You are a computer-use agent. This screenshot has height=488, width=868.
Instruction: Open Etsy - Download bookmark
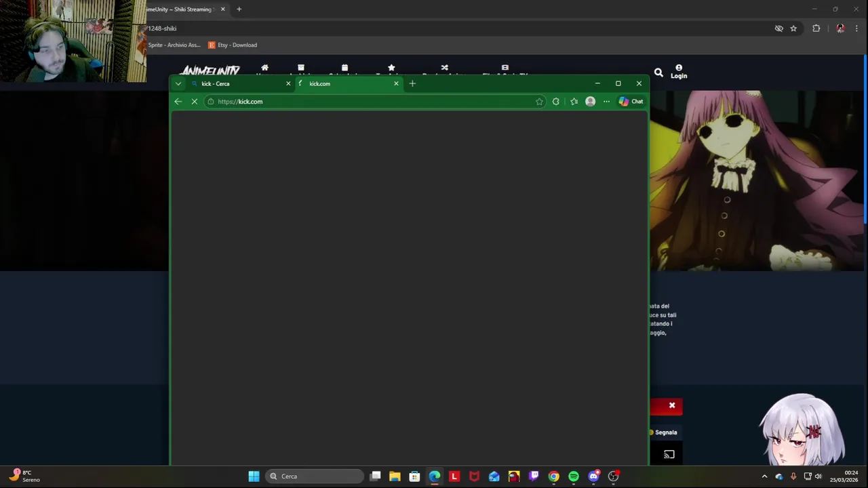tap(233, 45)
